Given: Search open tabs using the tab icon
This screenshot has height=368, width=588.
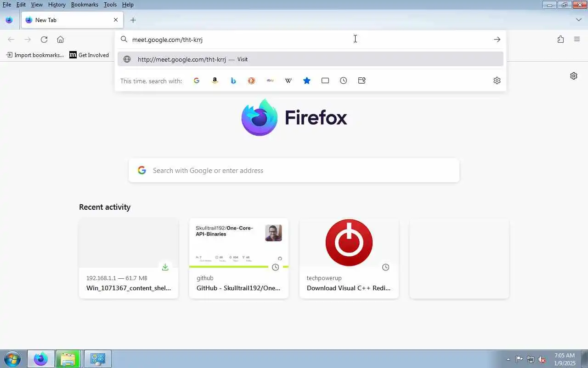Looking at the screenshot, I should [x=325, y=80].
